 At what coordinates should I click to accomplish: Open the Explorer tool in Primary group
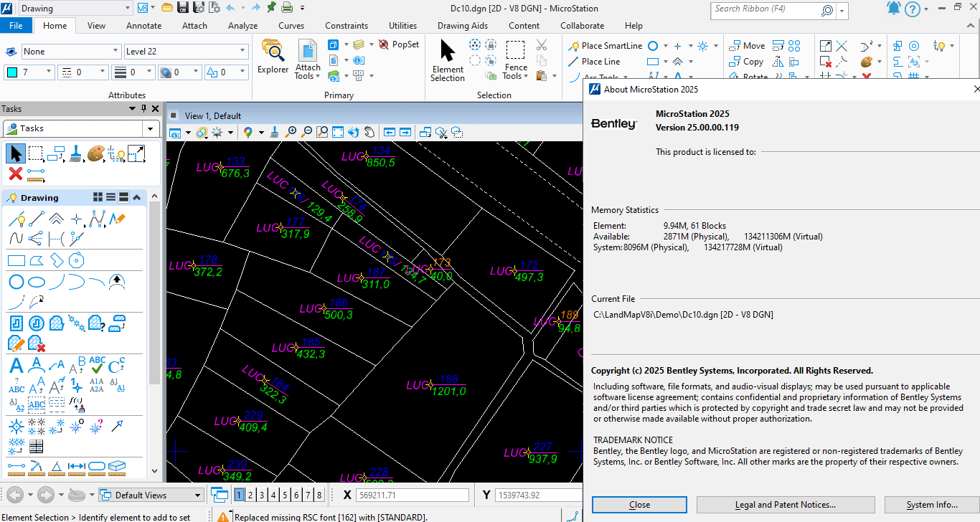273,57
